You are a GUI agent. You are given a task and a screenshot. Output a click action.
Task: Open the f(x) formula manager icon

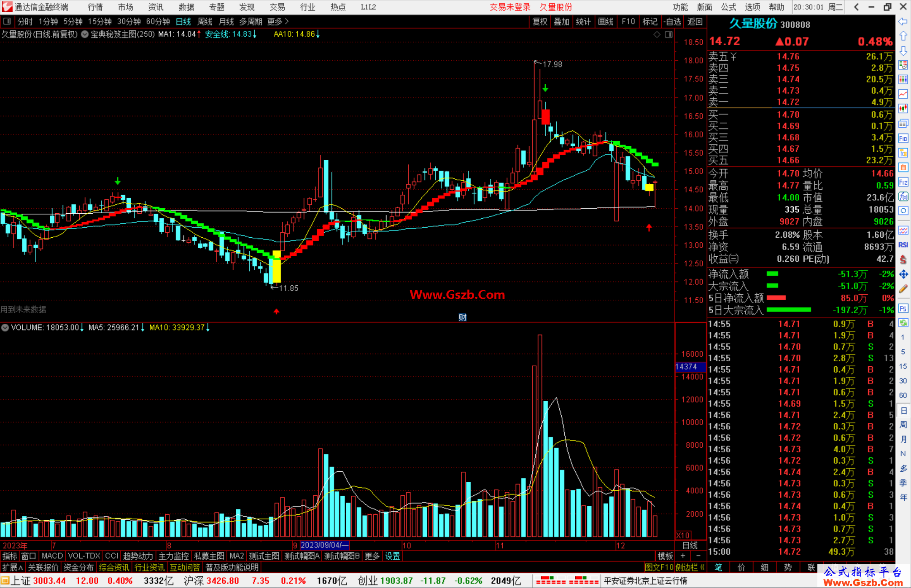pyautogui.click(x=903, y=196)
